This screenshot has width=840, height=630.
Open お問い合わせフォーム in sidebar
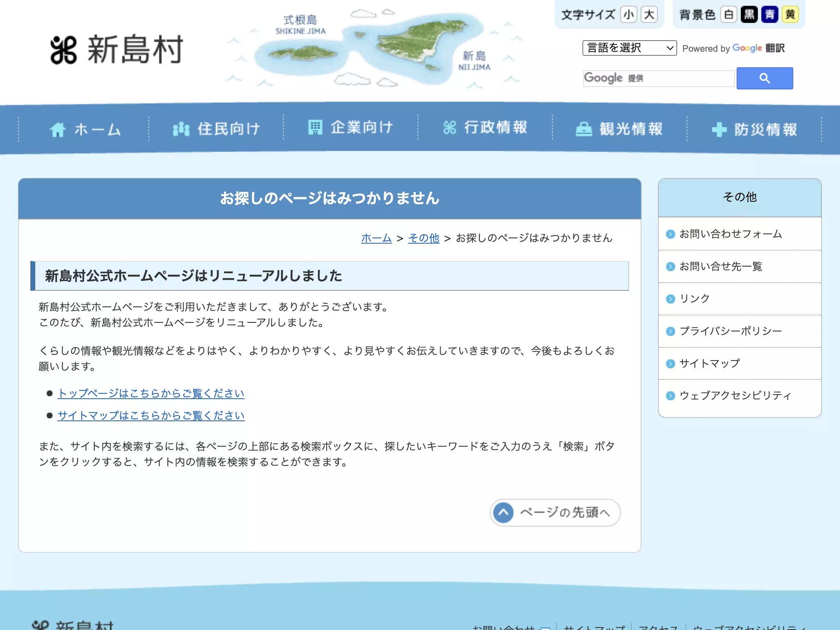740,234
